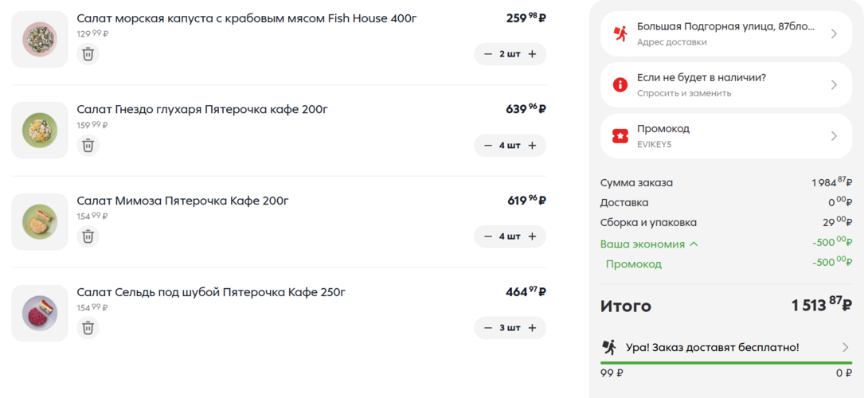This screenshot has width=868, height=398.
Task: Click the red warning icon for out-of-stock
Action: pos(620,84)
